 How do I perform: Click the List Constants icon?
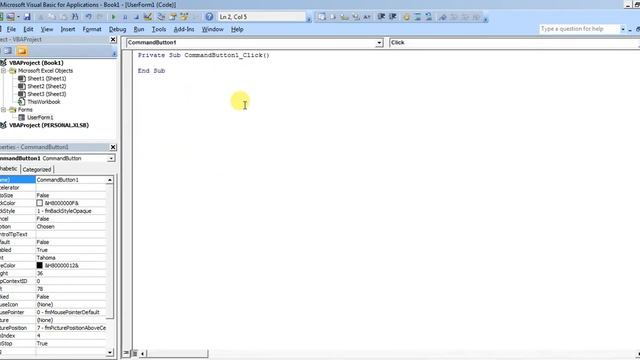333,17
